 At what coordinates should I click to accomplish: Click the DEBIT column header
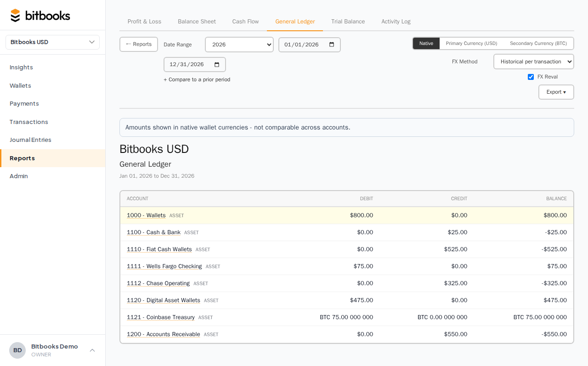point(367,199)
